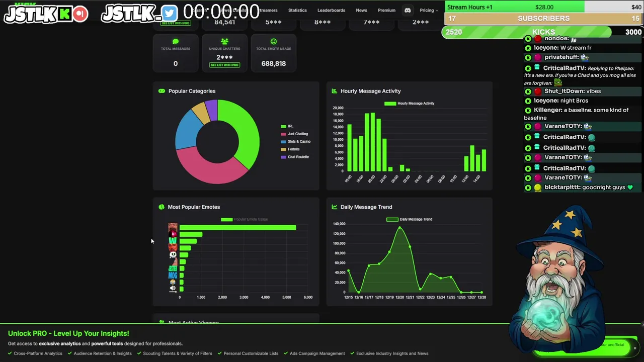The height and width of the screenshot is (362, 644).
Task: Toggle Slots & Casino legend entry
Action: [x=296, y=141]
